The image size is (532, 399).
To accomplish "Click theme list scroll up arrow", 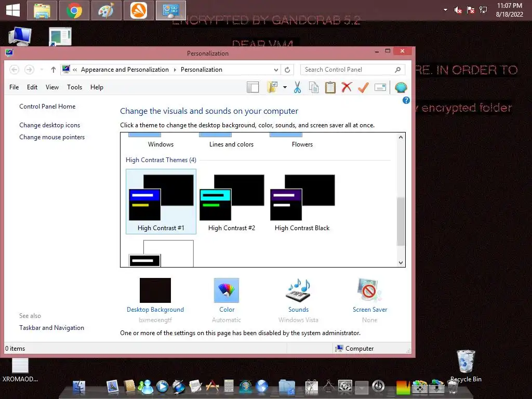I will (401, 137).
